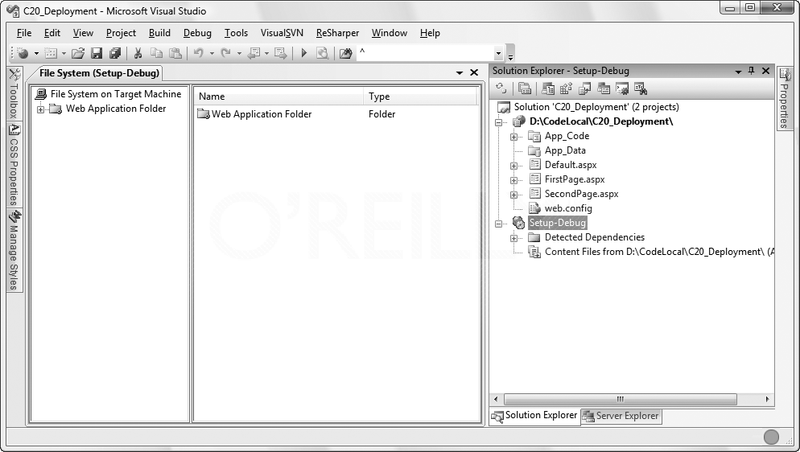Viewport: 800px width, 452px height.
Task: Expand the App_Code folder node
Action: (x=514, y=137)
